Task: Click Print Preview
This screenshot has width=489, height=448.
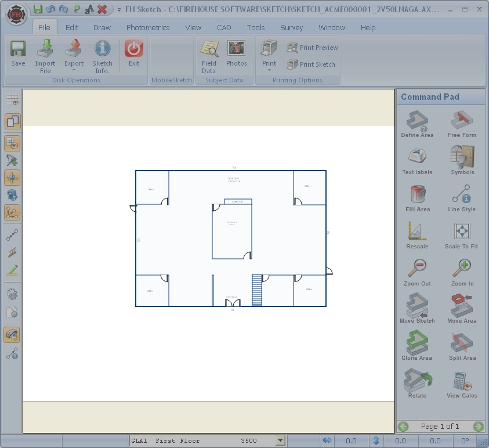Action: pyautogui.click(x=313, y=48)
